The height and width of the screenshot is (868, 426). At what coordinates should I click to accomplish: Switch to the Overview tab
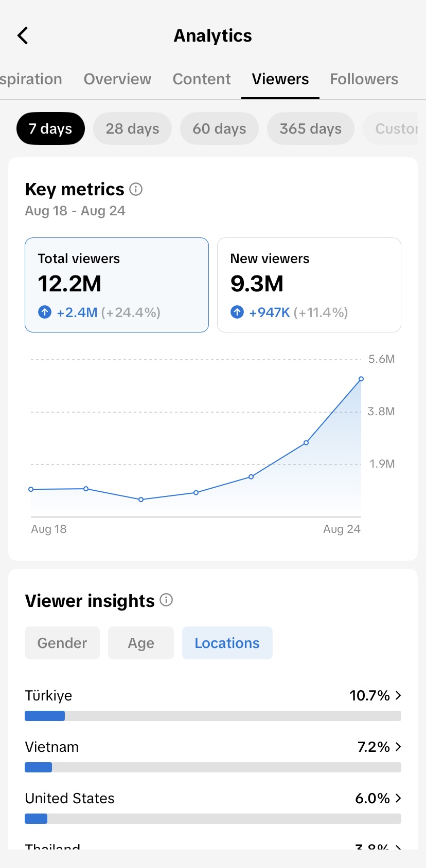click(x=117, y=79)
